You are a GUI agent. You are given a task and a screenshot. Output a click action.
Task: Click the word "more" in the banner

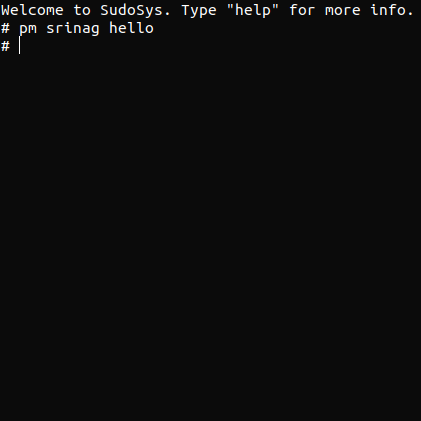(x=343, y=11)
